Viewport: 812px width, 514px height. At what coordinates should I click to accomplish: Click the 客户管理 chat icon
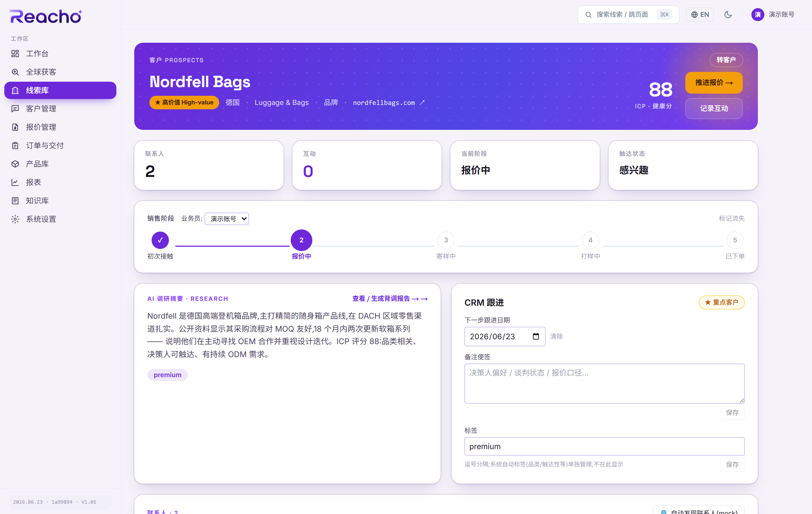[x=15, y=108]
